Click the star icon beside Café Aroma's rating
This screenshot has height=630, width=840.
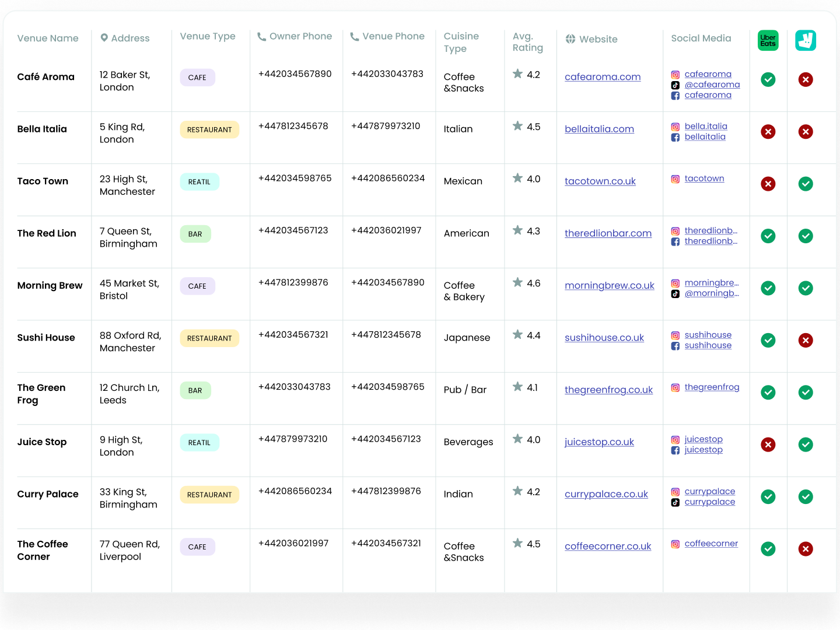point(517,73)
